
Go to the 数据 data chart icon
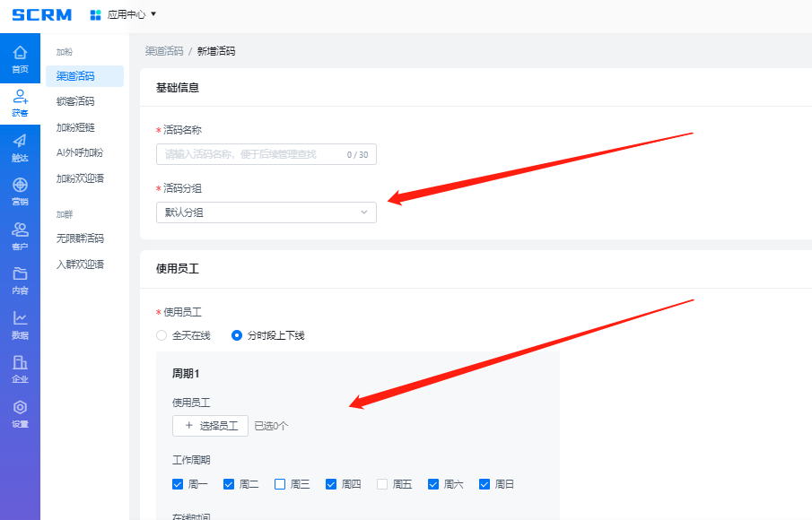[20, 324]
